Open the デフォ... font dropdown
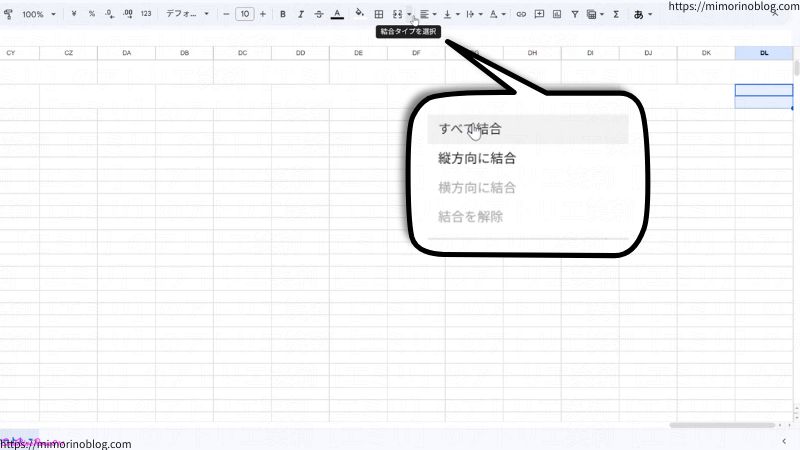 (187, 14)
